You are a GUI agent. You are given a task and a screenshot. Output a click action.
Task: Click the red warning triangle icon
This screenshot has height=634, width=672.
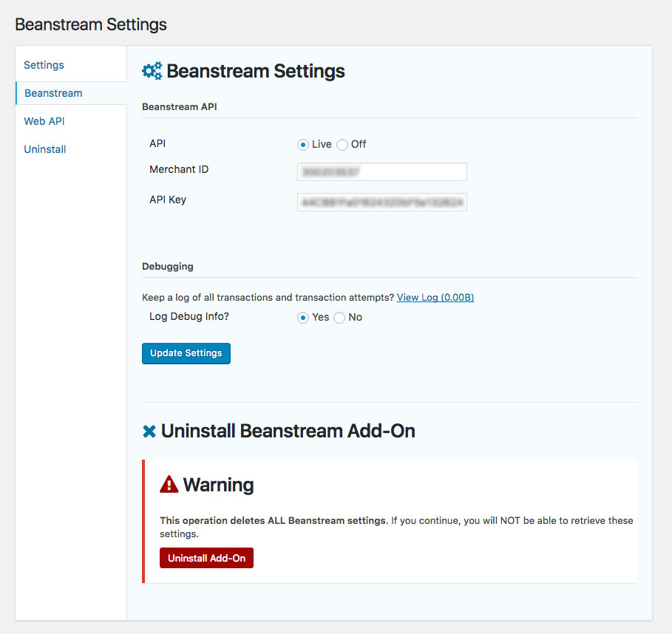click(x=169, y=485)
